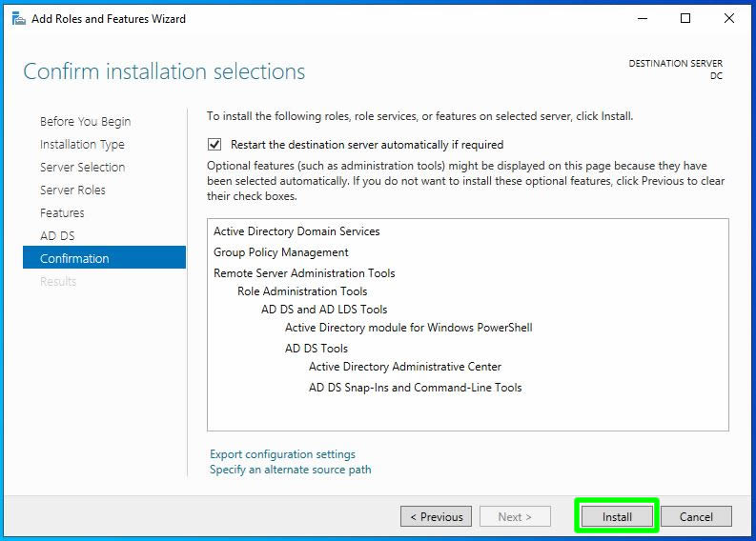This screenshot has width=756, height=541.
Task: Uncheck automatic restart of destination server
Action: [215, 145]
